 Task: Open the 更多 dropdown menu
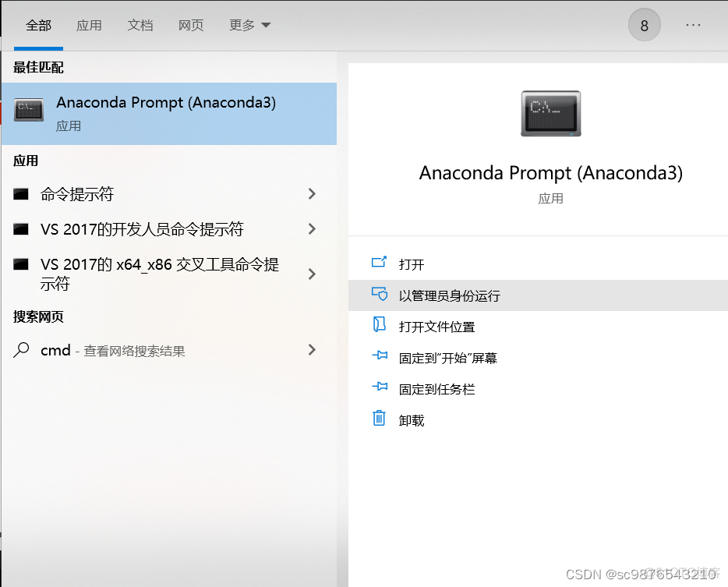click(249, 26)
